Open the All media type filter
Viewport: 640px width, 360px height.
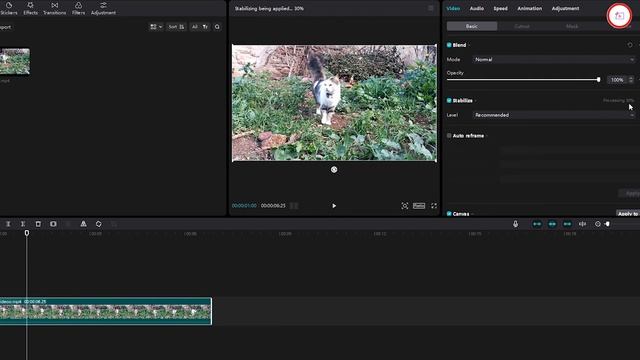point(200,27)
